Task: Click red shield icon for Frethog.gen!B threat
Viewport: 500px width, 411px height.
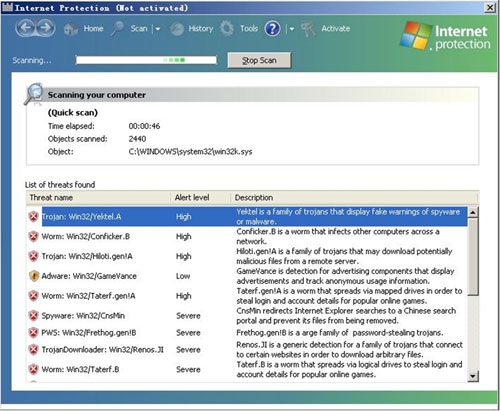Action: pyautogui.click(x=33, y=332)
